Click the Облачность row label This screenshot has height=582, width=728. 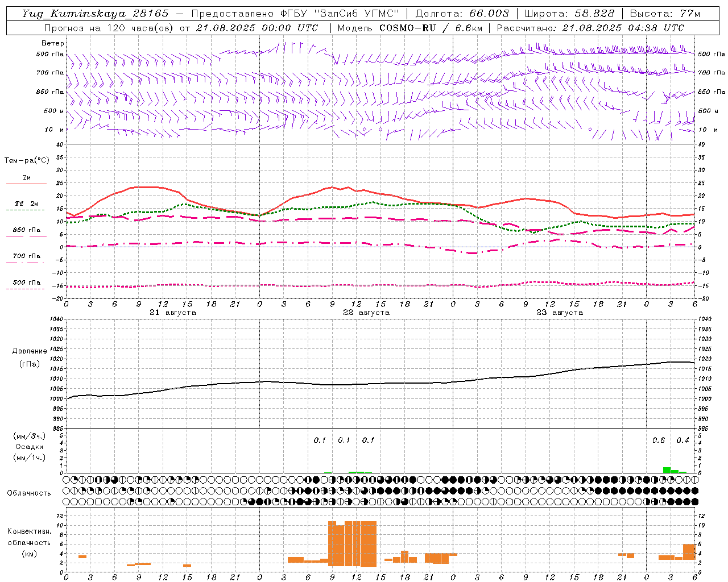pos(29,493)
